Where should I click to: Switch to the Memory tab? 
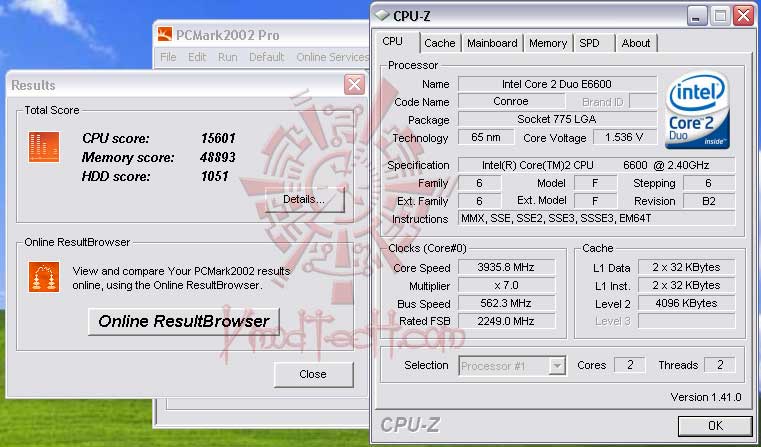coord(548,43)
